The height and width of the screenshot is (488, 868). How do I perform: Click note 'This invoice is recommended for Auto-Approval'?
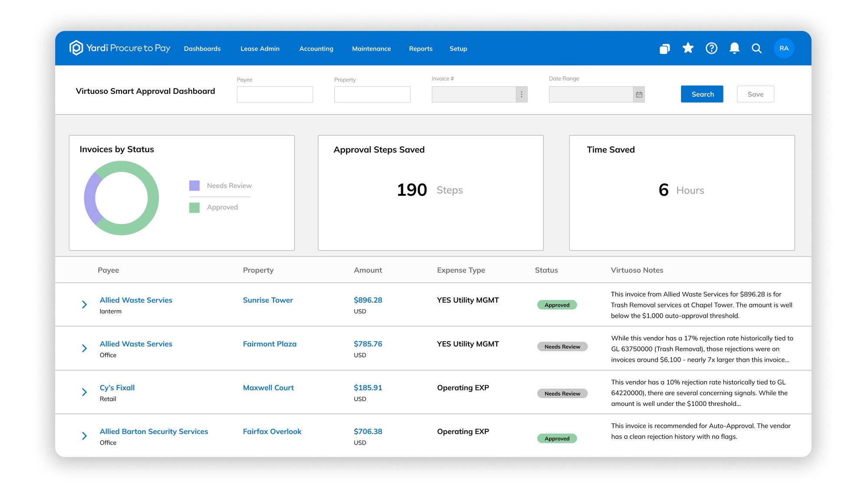click(701, 431)
